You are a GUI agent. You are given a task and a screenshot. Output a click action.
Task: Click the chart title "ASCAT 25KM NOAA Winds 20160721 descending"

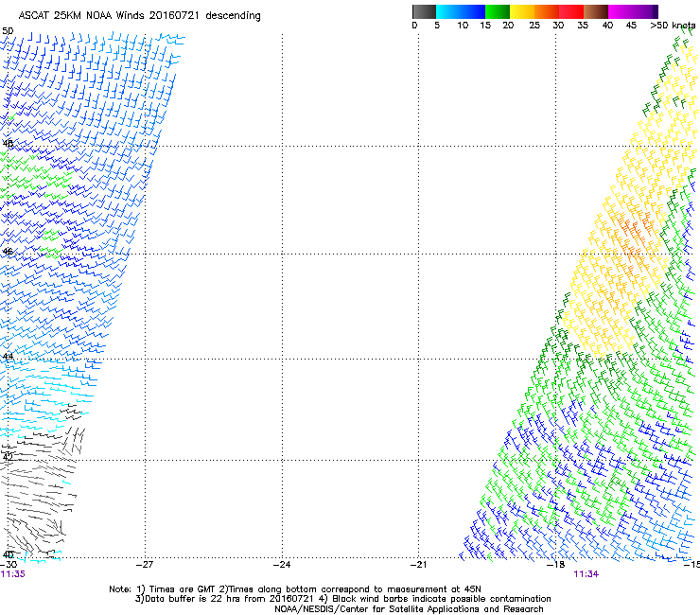pos(139,16)
